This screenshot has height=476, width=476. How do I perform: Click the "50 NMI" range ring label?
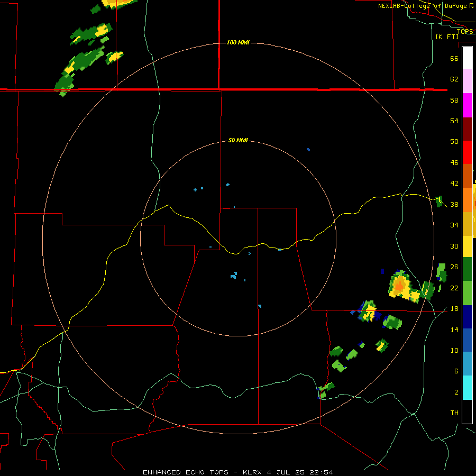[x=238, y=140]
